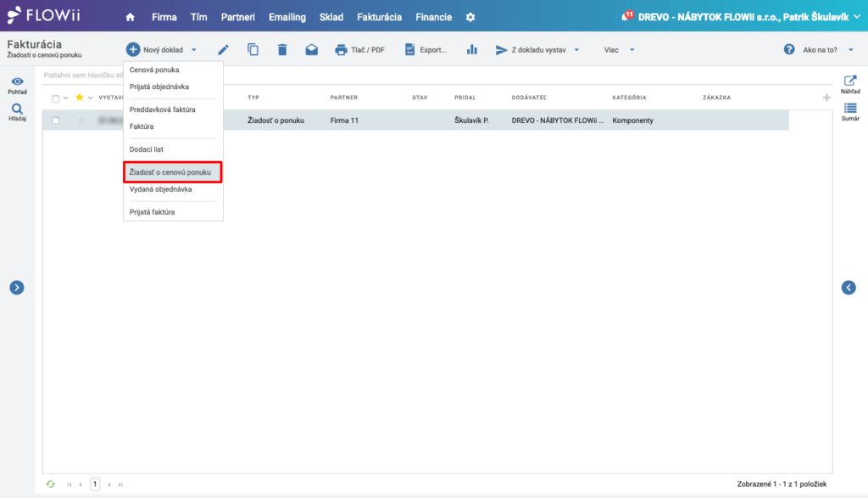This screenshot has width=868, height=498.
Task: Edit document with the pencil icon
Action: pyautogui.click(x=223, y=50)
